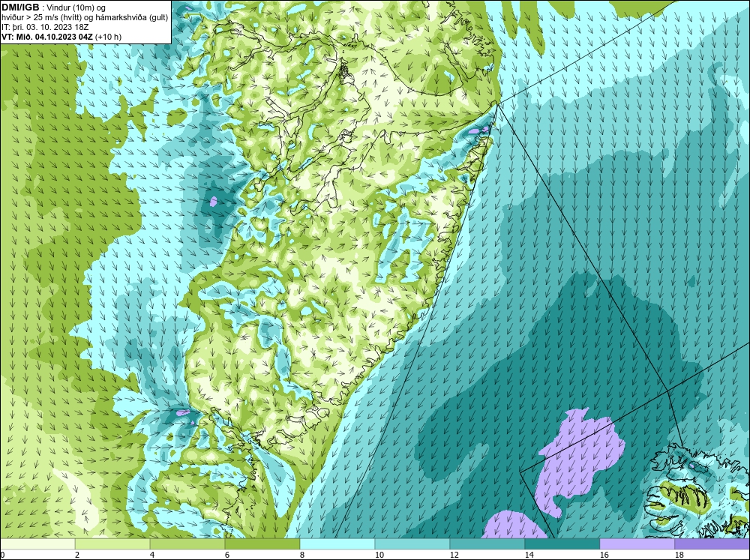Click the turquoise 10–12 legend swatch

[412, 544]
